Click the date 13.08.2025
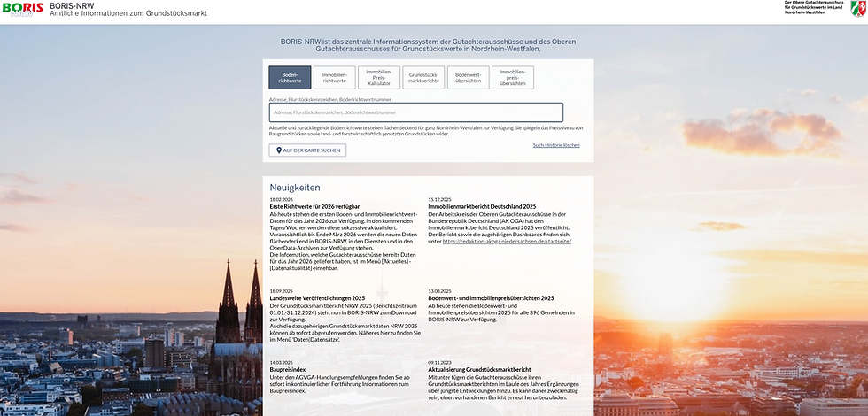 click(440, 291)
